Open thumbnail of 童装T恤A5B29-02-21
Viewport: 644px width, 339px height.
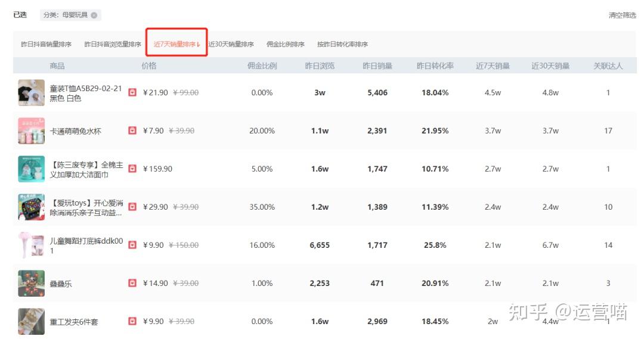tap(31, 93)
